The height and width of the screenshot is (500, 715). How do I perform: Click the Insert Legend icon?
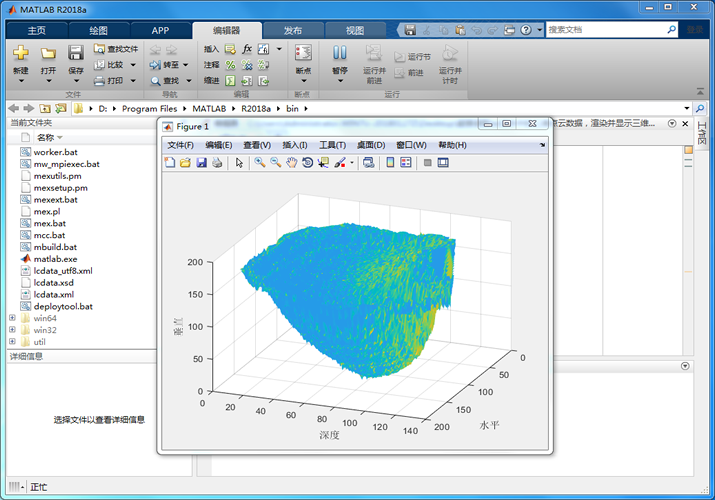coord(406,163)
